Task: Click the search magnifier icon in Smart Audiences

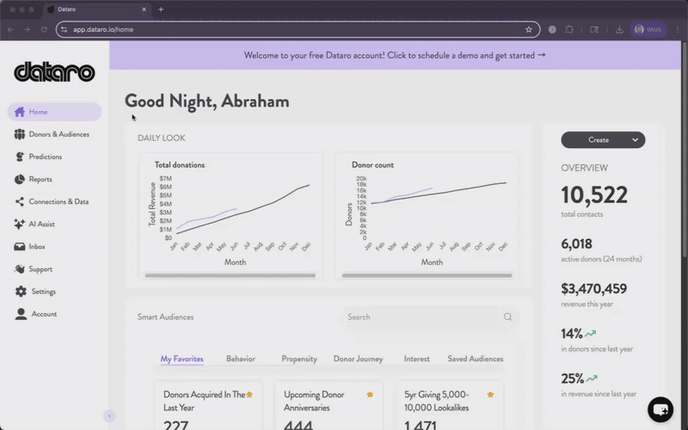Action: click(x=508, y=317)
